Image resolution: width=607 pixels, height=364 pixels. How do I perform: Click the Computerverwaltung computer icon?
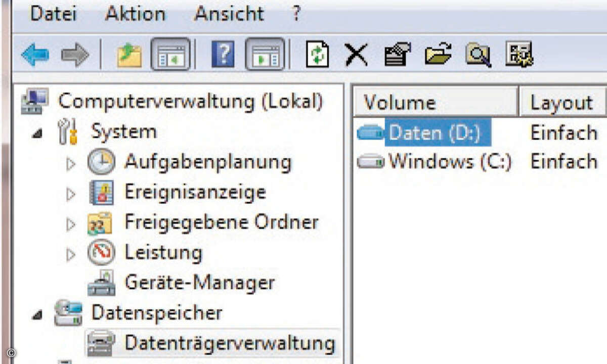click(x=35, y=101)
